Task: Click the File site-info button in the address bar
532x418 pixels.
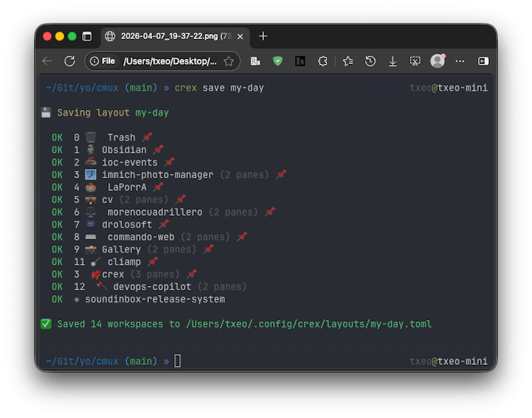Action: tap(102, 61)
